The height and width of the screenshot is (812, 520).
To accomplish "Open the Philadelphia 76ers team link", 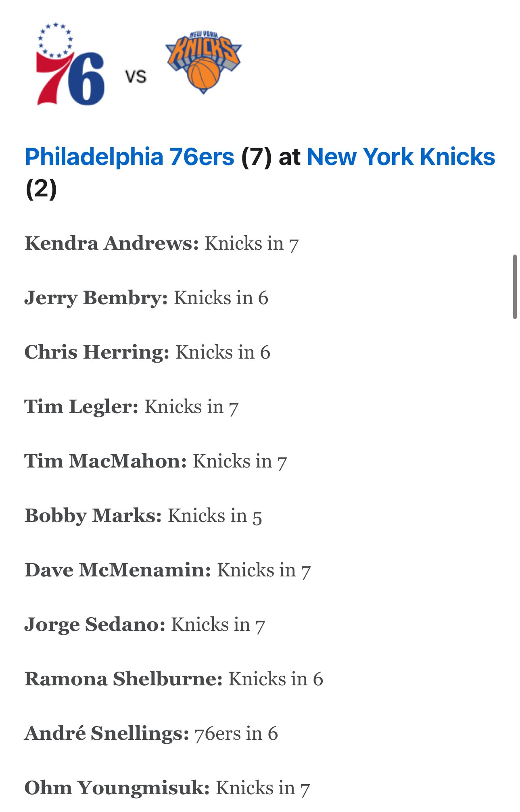I will (129, 157).
